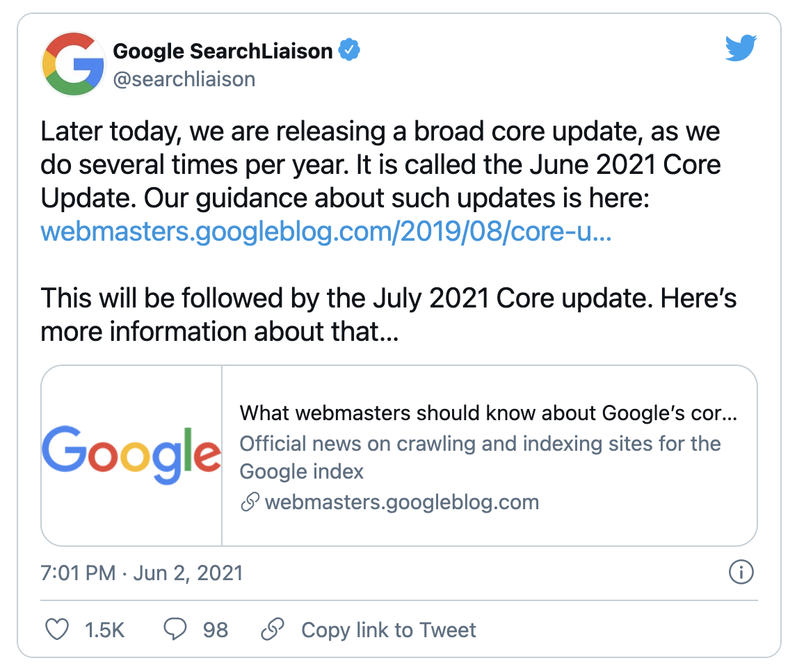Click the webmasters.googleblog.com card domain
Screen dimensions: 797x672
(x=402, y=502)
